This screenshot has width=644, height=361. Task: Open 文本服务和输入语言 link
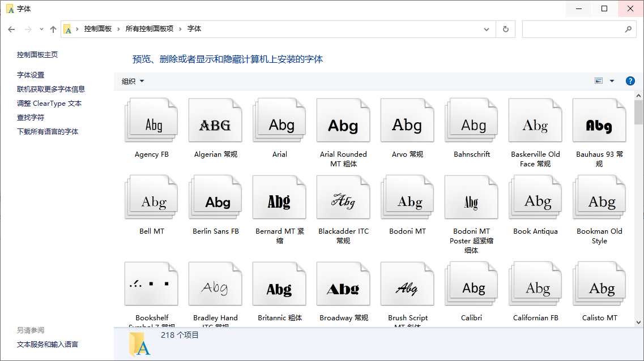(48, 345)
